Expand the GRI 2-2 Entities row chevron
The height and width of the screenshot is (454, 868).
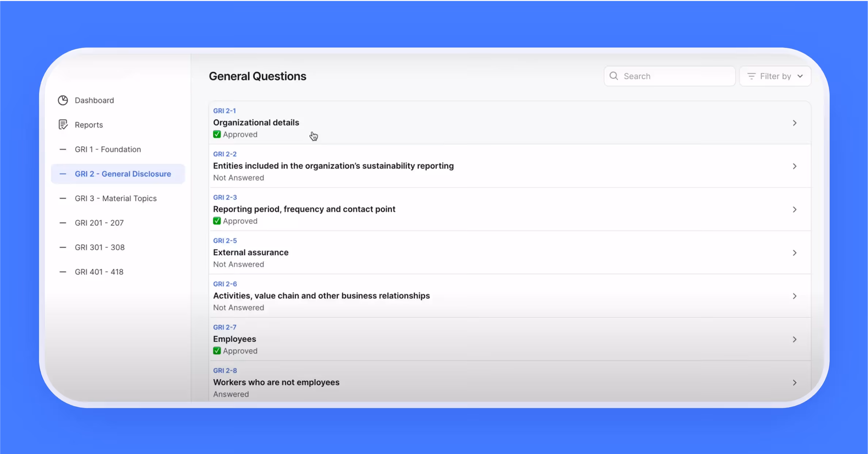[x=795, y=166]
